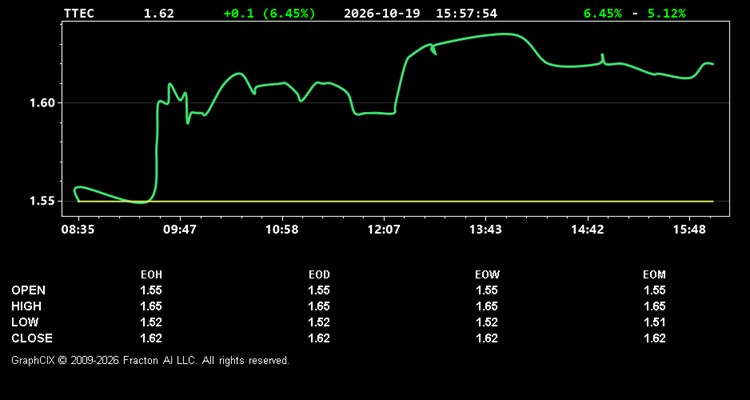Select the EOD column header
Screen dimensions: 750x400
[319, 275]
